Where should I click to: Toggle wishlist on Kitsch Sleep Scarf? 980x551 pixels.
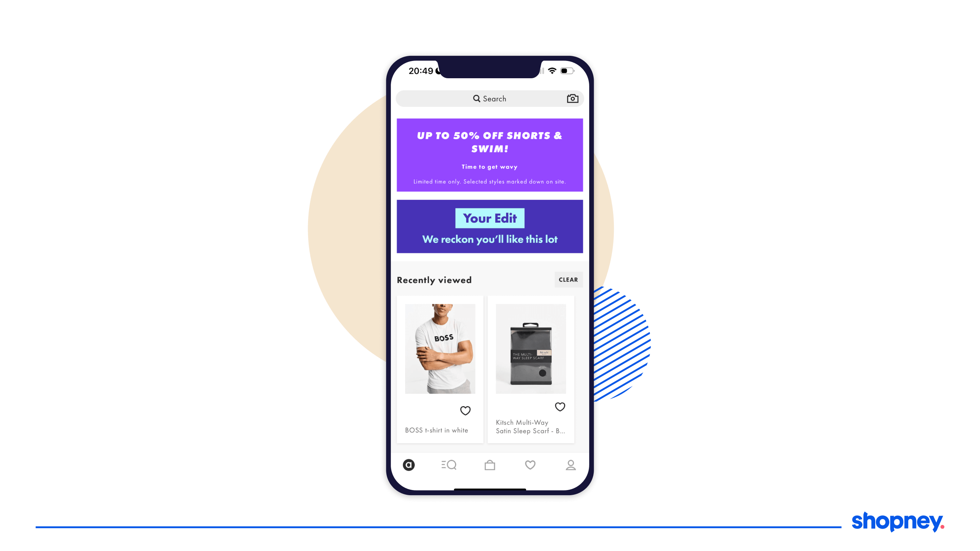pyautogui.click(x=560, y=406)
